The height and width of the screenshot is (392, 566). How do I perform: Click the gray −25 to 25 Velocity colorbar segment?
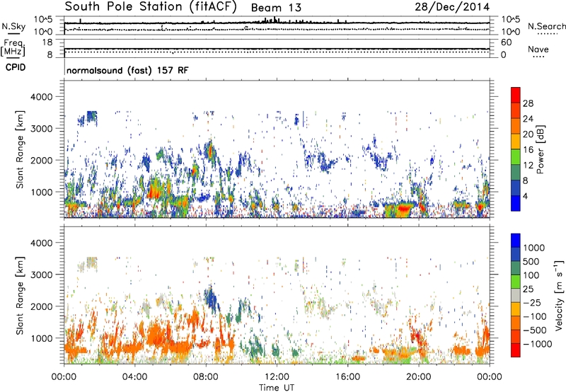coord(516,295)
